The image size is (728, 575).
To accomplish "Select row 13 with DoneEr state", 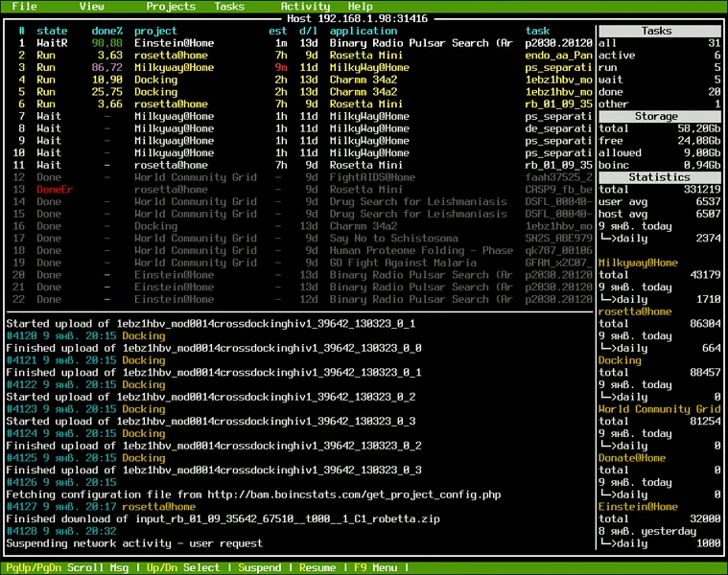I will [x=299, y=189].
